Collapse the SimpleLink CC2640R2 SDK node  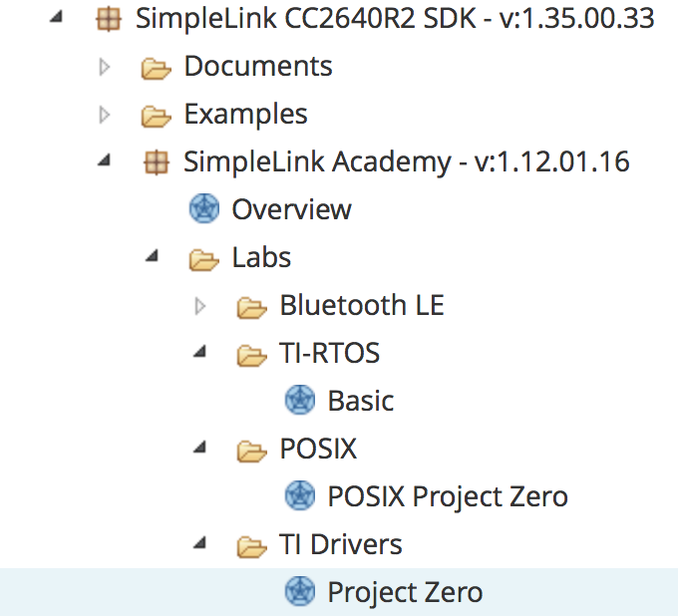57,19
